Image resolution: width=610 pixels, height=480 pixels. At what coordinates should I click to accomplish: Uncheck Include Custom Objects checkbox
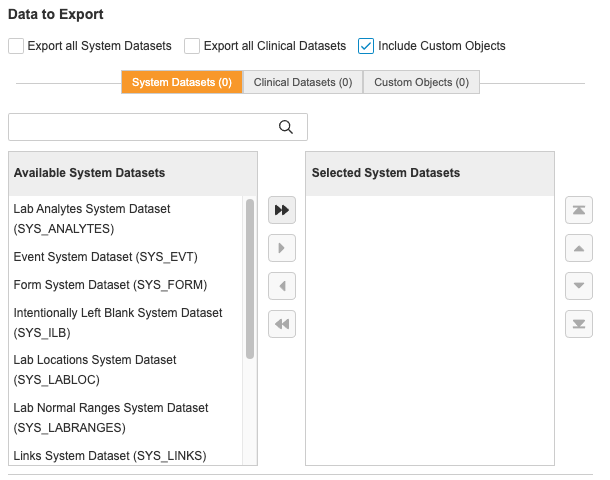[366, 46]
